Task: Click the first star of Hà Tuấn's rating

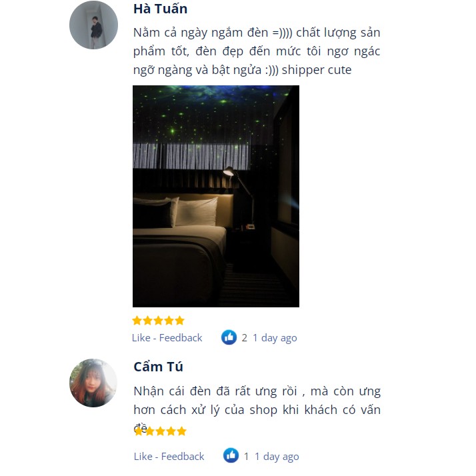Action: point(137,321)
